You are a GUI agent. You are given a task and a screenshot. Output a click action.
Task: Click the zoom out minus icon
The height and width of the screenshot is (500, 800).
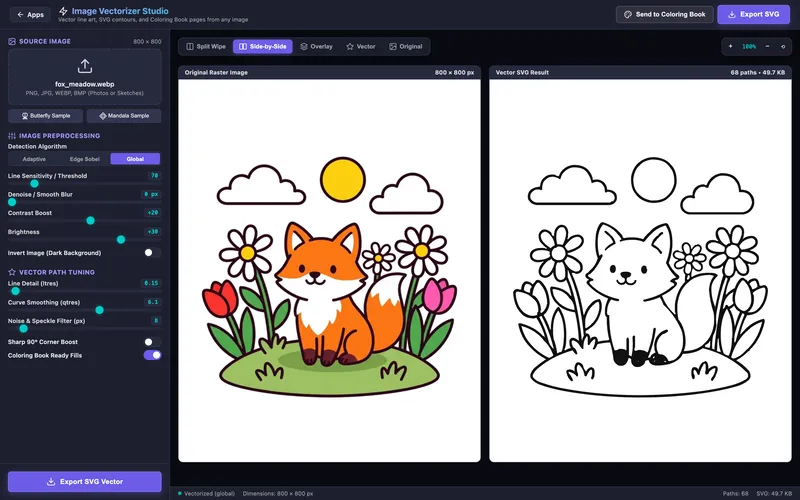767,46
